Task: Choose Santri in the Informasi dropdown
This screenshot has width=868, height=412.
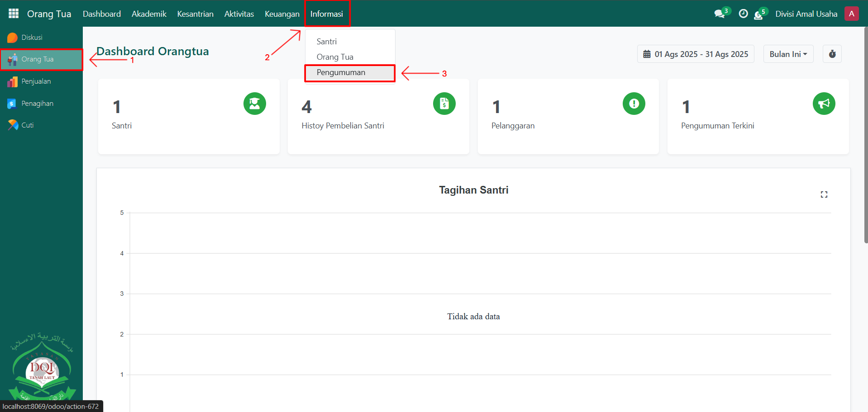Action: [327, 42]
